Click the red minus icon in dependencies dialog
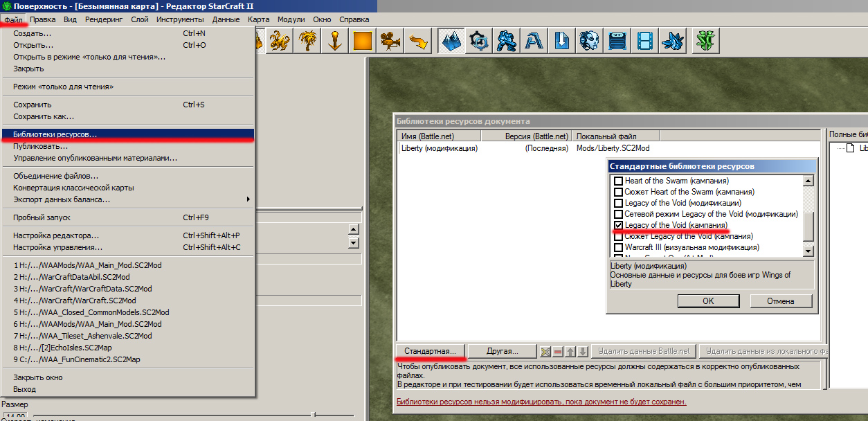Viewport: 868px width, 421px height. click(x=559, y=351)
